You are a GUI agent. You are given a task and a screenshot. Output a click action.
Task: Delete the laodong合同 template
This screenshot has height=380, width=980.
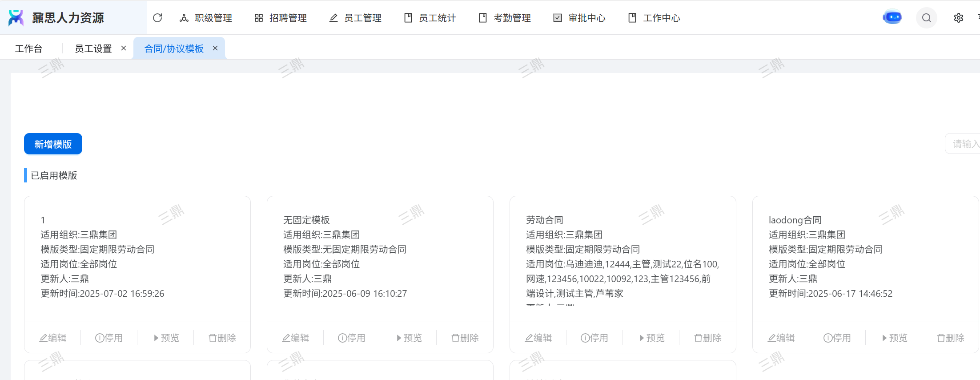click(950, 338)
